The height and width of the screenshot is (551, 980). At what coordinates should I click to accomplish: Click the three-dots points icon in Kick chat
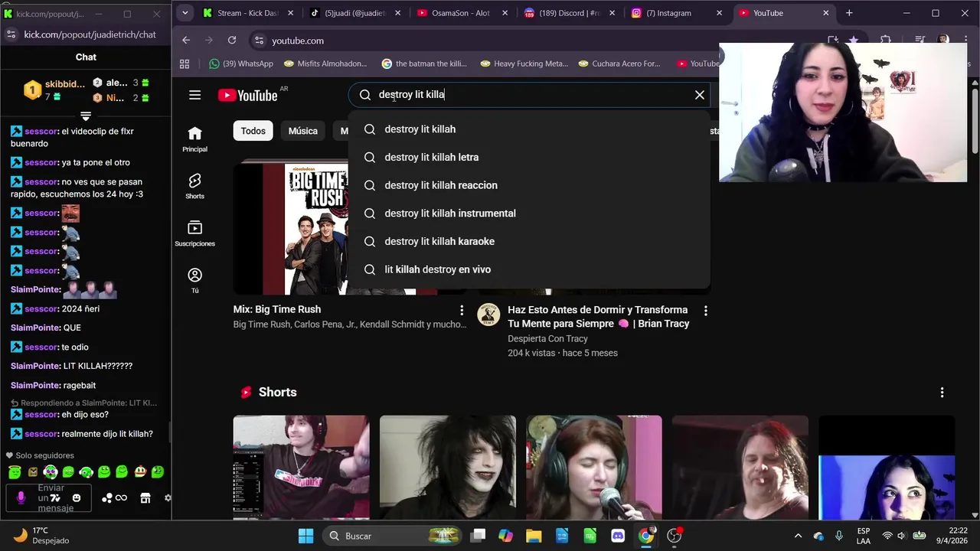click(x=107, y=498)
